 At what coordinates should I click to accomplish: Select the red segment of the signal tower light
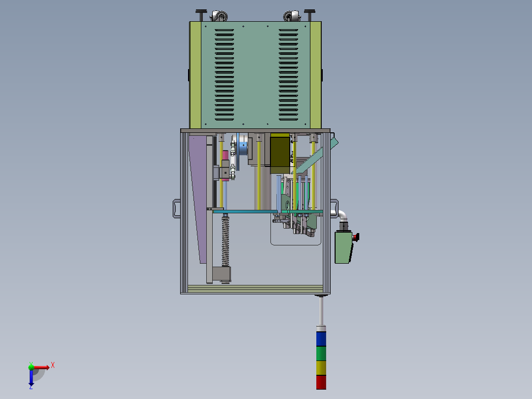coord(321,382)
